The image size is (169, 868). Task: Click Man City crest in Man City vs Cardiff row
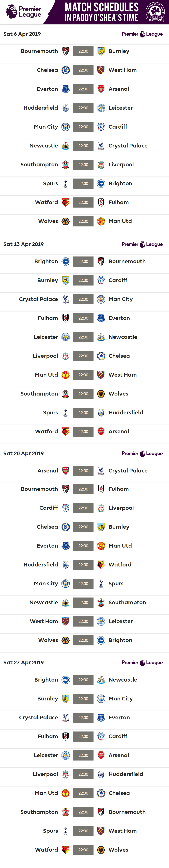[x=66, y=127]
